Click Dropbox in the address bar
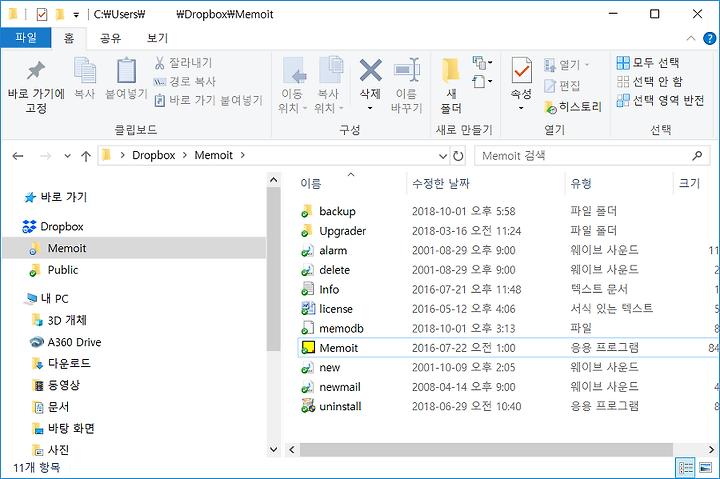Screen dimensions: 720x479 (153, 155)
